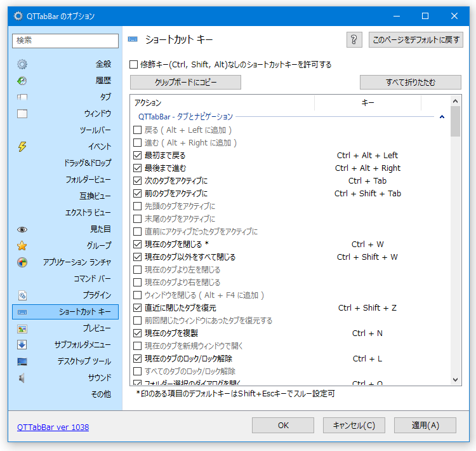Check 現在のタブを新規ウィンドウで開く
This screenshot has height=451, width=476.
pos(138,346)
